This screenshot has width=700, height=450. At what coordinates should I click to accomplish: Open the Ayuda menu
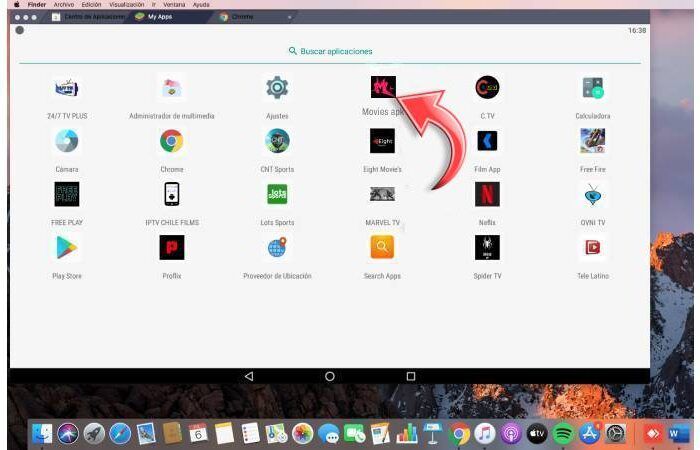[201, 4]
